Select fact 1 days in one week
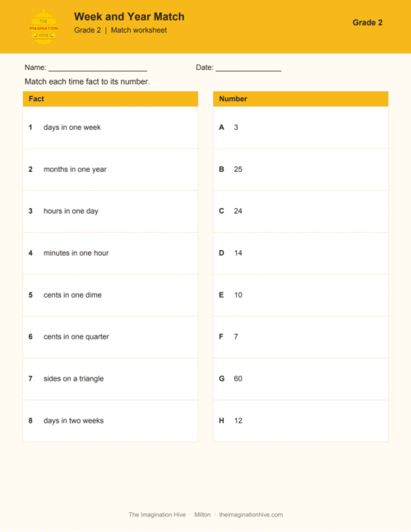 point(110,127)
